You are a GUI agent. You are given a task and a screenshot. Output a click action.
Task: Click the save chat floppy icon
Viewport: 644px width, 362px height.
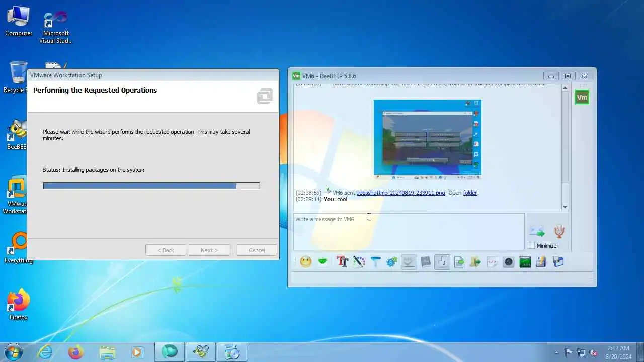point(541,261)
